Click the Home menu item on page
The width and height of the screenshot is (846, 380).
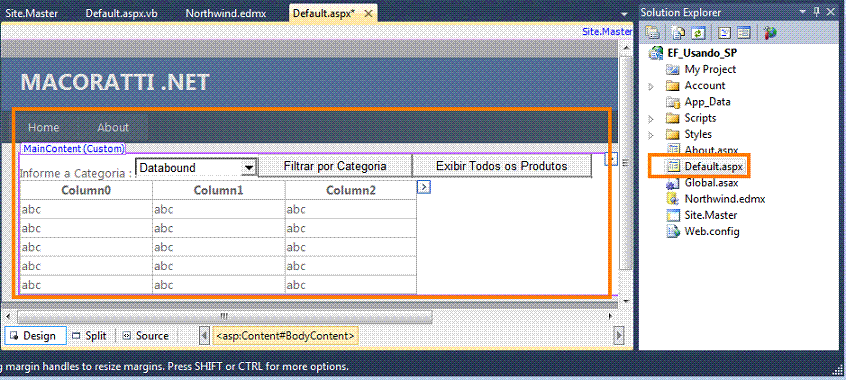tap(44, 127)
